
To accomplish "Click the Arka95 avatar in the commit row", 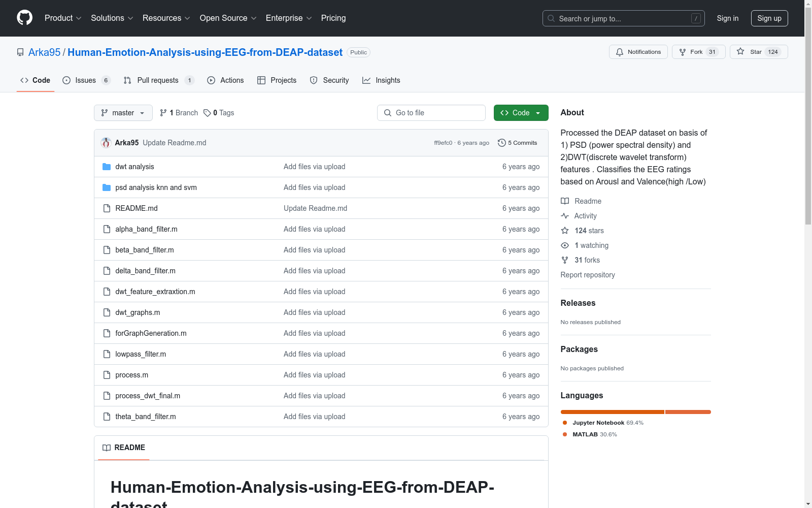I will click(106, 143).
